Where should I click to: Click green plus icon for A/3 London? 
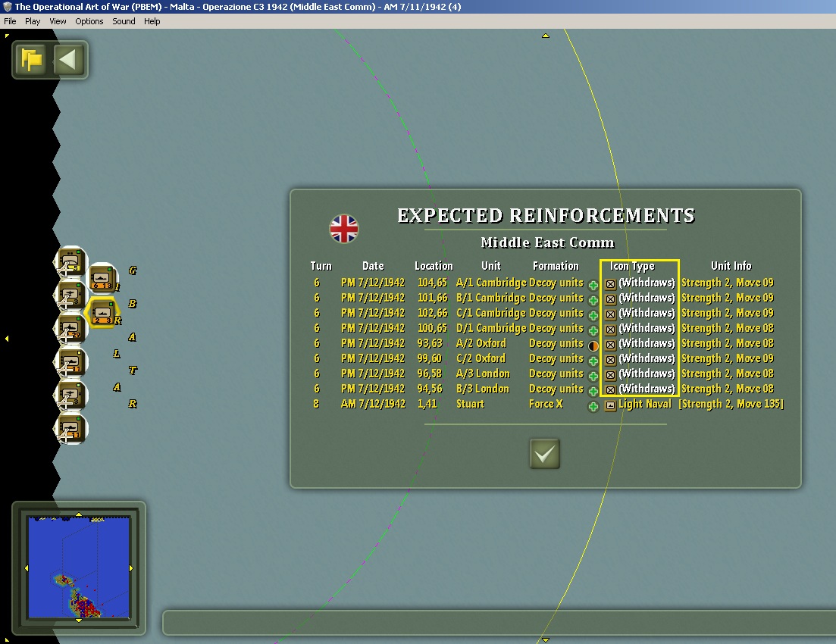[593, 376]
